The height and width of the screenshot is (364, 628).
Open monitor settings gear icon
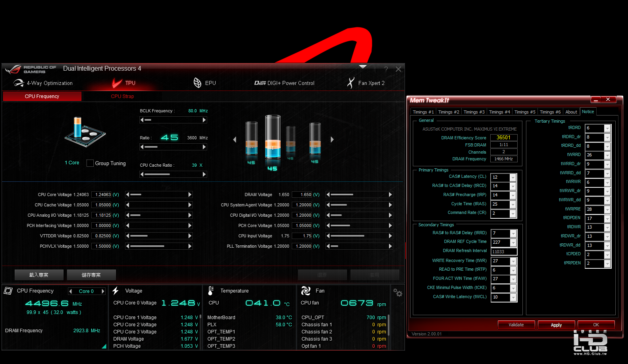point(397,293)
